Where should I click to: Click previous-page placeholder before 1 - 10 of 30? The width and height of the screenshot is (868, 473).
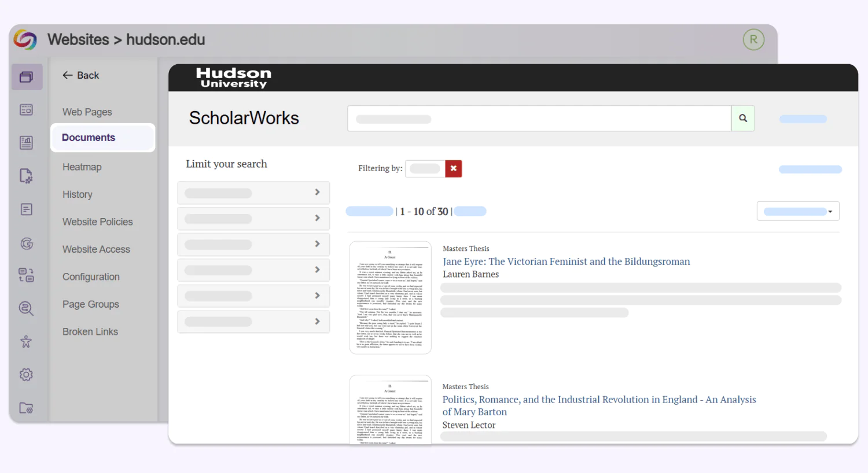coord(369,211)
